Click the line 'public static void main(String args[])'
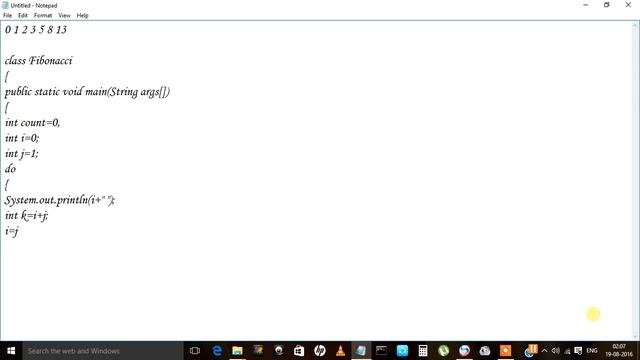Screen dimensions: 640x360 [x=87, y=91]
